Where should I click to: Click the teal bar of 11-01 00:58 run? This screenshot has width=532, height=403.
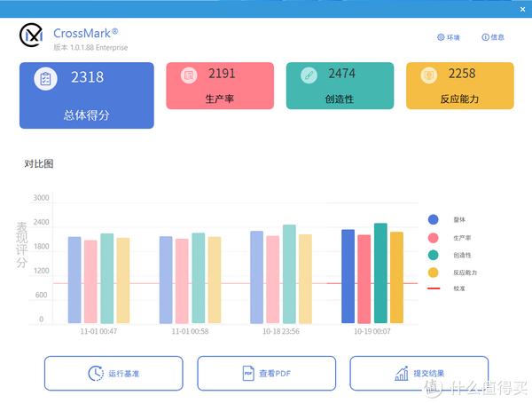(x=199, y=278)
